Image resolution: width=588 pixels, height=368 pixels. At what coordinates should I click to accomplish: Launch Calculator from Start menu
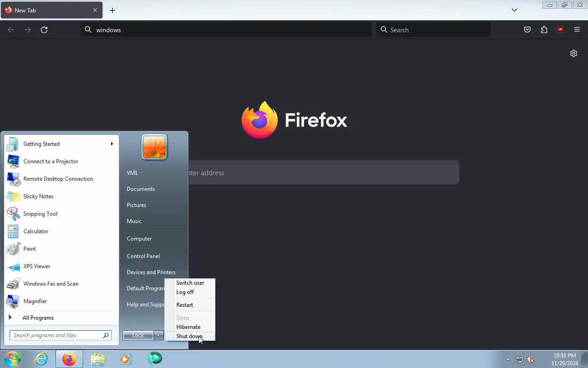pos(61,231)
